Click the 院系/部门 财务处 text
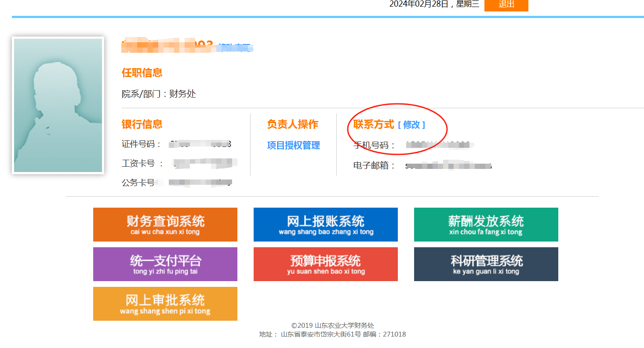The height and width of the screenshot is (348, 644). [x=159, y=94]
